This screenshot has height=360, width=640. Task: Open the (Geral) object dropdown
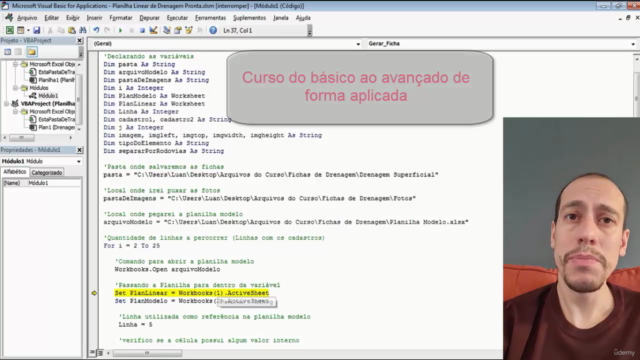click(358, 44)
